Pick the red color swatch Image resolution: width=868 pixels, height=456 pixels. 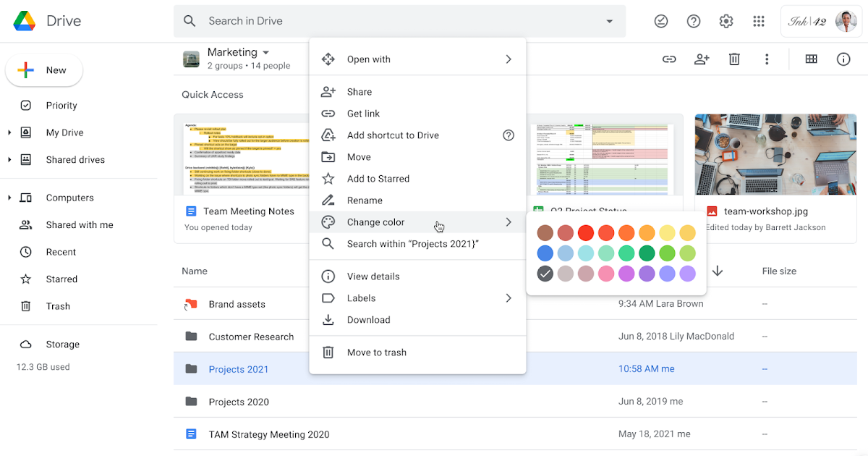pyautogui.click(x=586, y=232)
